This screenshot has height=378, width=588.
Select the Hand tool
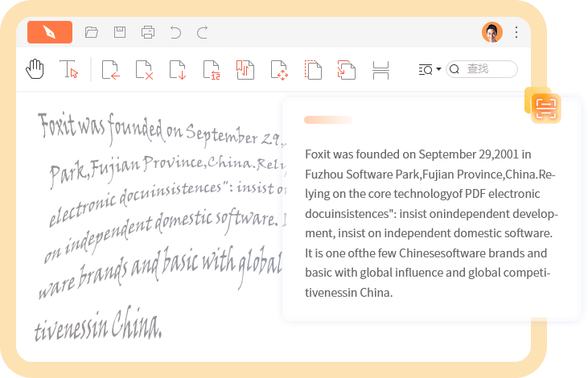point(35,69)
